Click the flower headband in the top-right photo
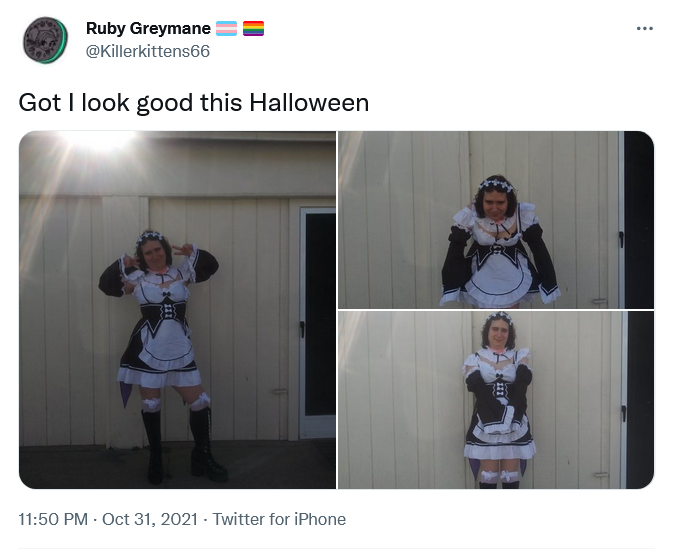677x552 pixels. [x=497, y=185]
